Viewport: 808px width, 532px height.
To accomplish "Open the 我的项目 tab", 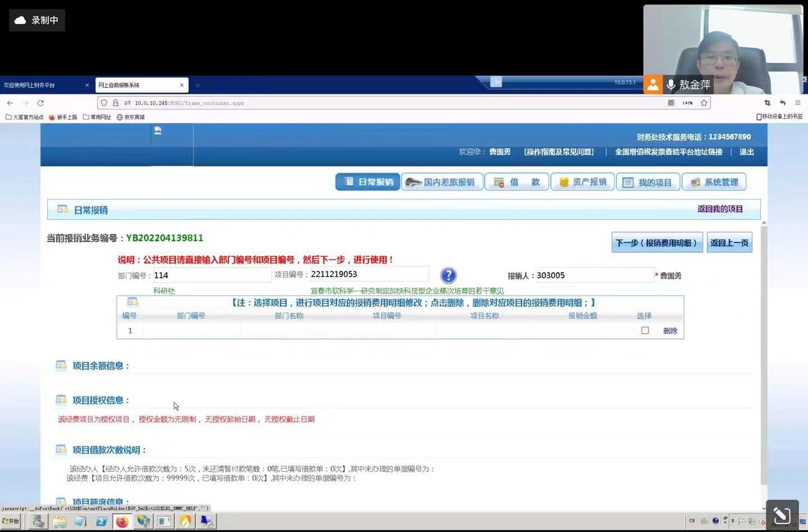I will pyautogui.click(x=648, y=182).
